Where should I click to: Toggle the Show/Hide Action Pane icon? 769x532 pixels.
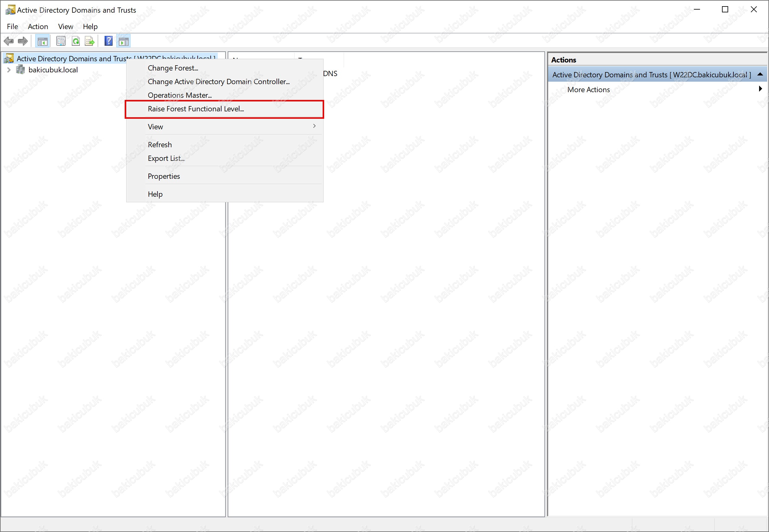[124, 41]
